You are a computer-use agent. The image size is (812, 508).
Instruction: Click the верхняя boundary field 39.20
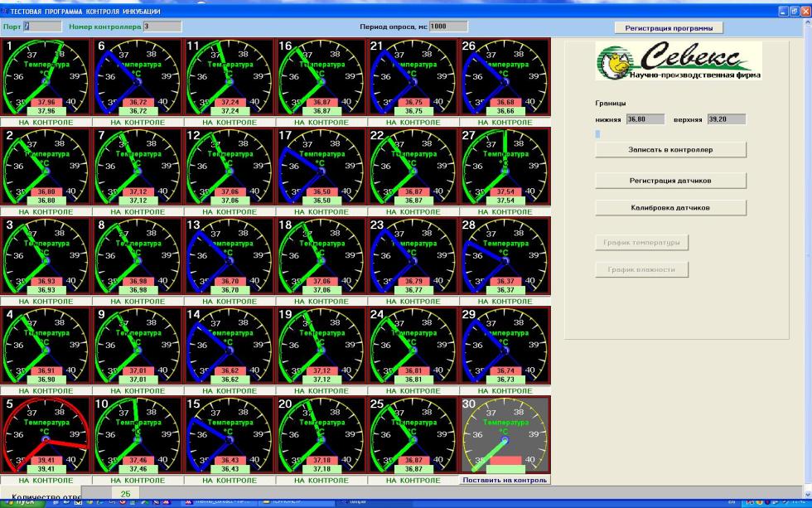[x=727, y=119]
